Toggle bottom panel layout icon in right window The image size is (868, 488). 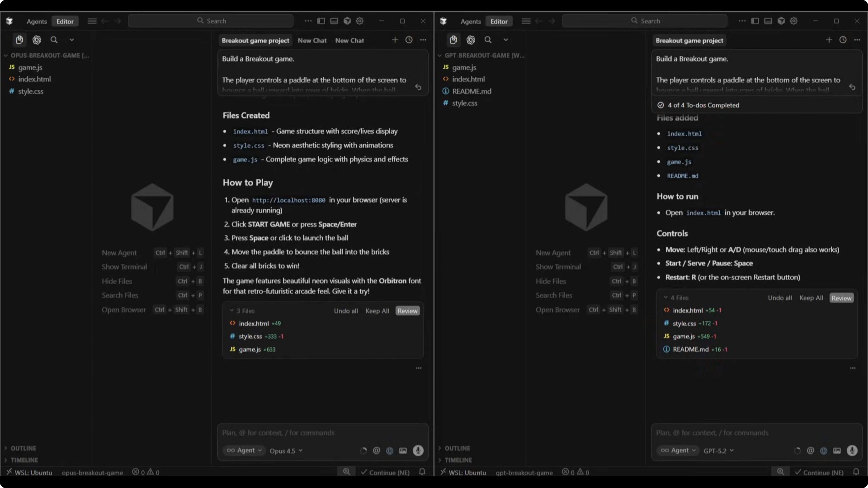pyautogui.click(x=768, y=21)
